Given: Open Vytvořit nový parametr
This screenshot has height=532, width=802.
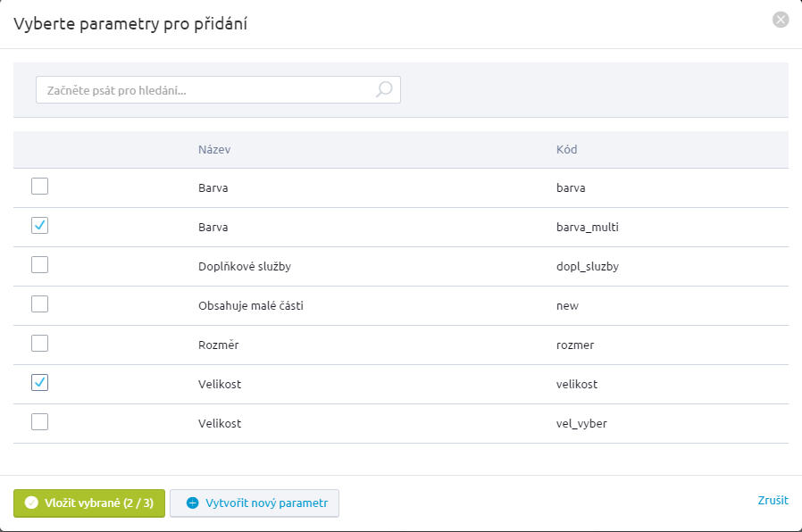Looking at the screenshot, I should pos(255,503).
